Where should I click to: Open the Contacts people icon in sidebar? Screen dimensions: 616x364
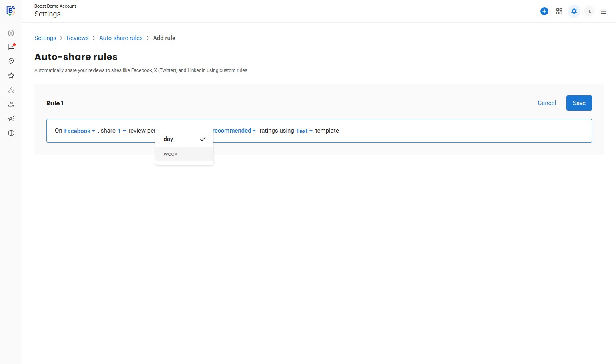coord(11,104)
